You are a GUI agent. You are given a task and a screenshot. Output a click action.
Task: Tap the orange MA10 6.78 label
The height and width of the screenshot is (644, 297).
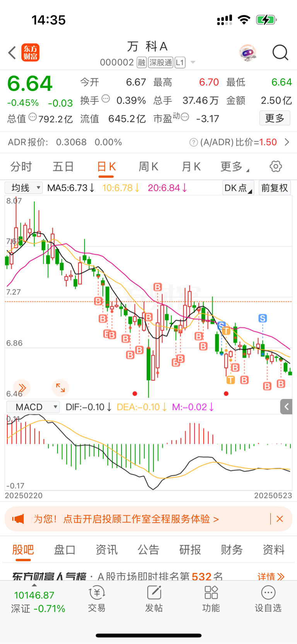pyautogui.click(x=121, y=188)
